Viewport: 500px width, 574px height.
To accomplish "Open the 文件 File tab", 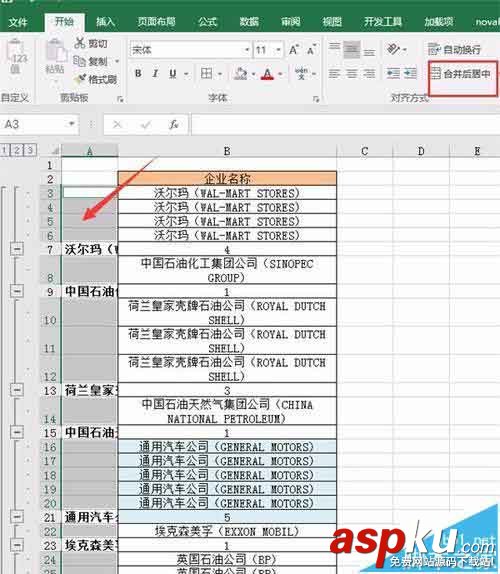I will (x=18, y=22).
